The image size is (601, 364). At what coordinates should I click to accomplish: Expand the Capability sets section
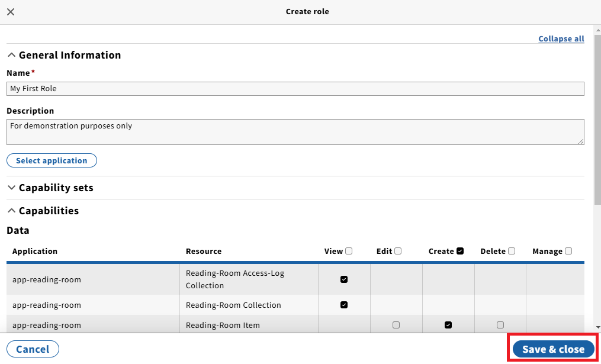pos(50,188)
